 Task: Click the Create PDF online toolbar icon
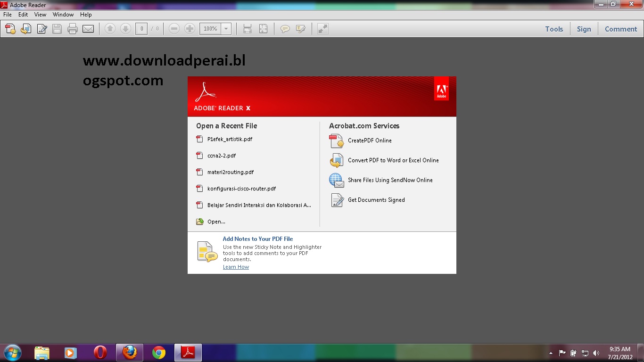(10, 29)
